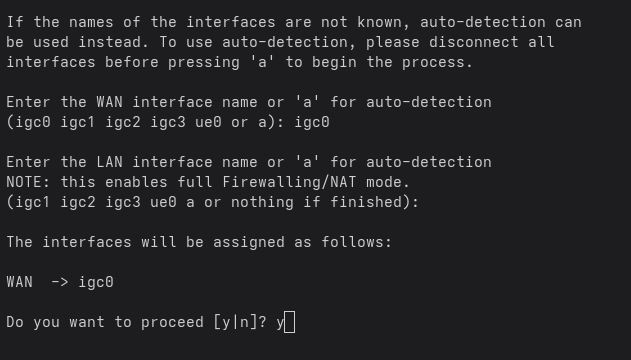631x360 pixels.
Task: Click 'Firewalling/NAT' word in the NOTE
Action: click(x=289, y=182)
